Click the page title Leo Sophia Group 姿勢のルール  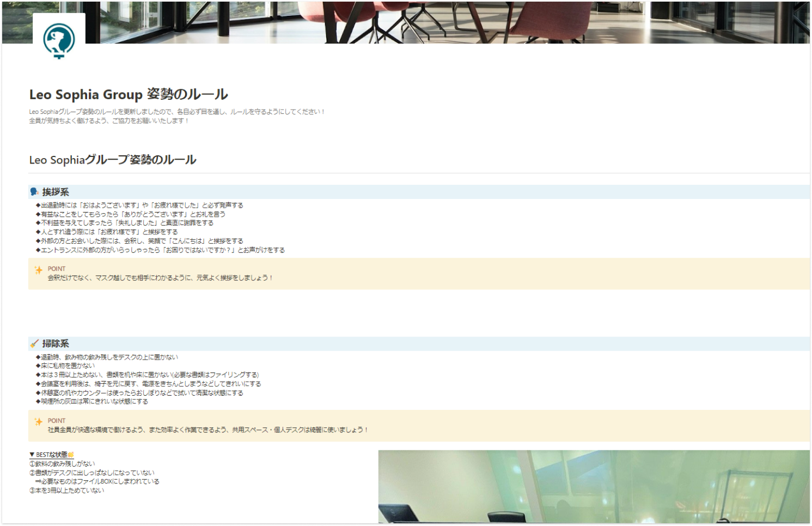tap(129, 94)
